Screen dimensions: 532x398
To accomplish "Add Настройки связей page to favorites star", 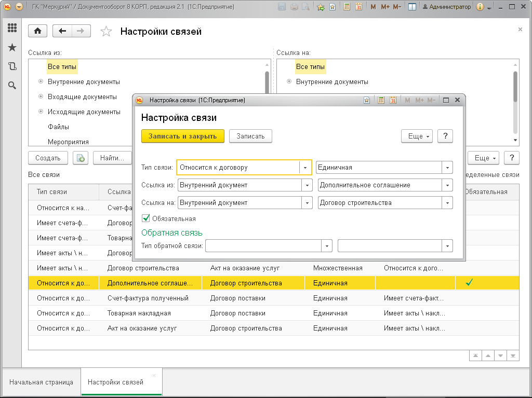I will coord(106,32).
